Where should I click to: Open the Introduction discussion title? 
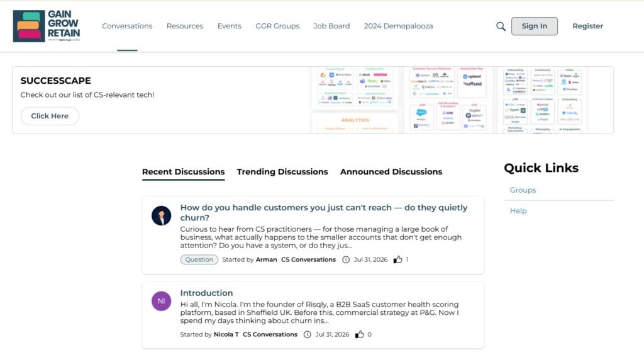point(206,293)
